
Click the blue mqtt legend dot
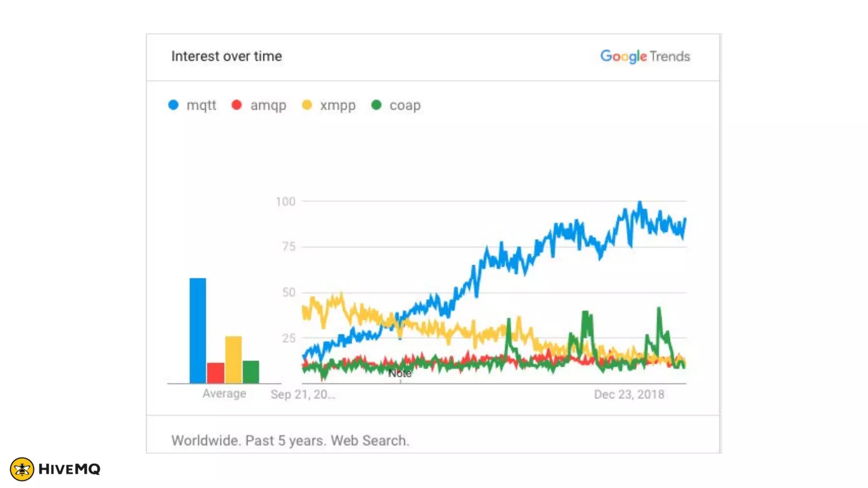[x=173, y=105]
